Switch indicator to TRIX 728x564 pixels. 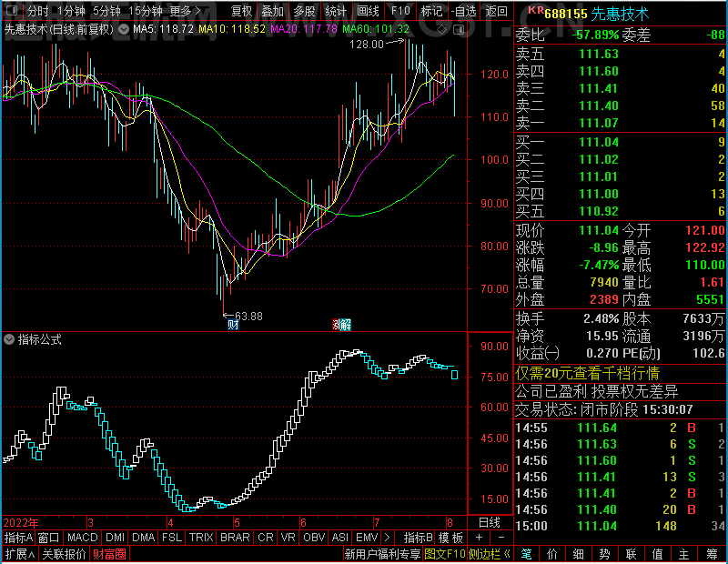pos(201,538)
